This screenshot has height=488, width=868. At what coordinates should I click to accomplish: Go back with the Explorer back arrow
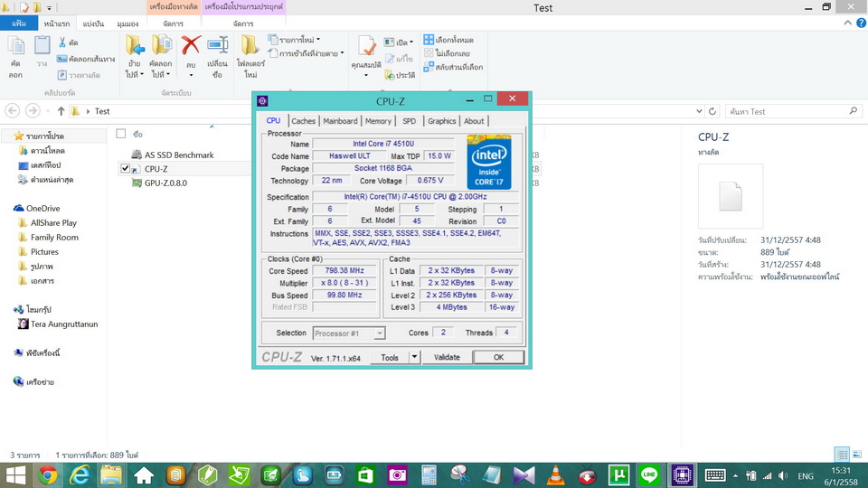(x=12, y=111)
